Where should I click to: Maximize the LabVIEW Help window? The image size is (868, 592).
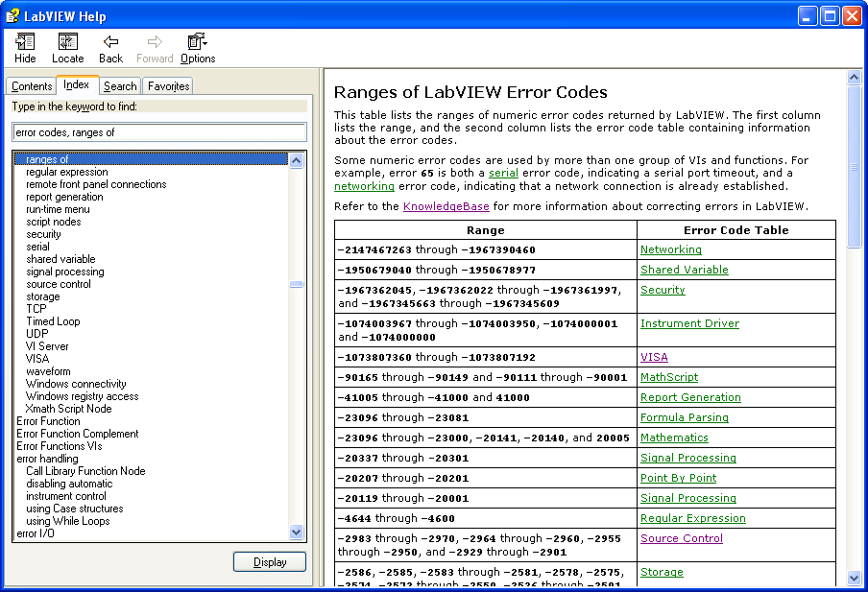pos(828,15)
